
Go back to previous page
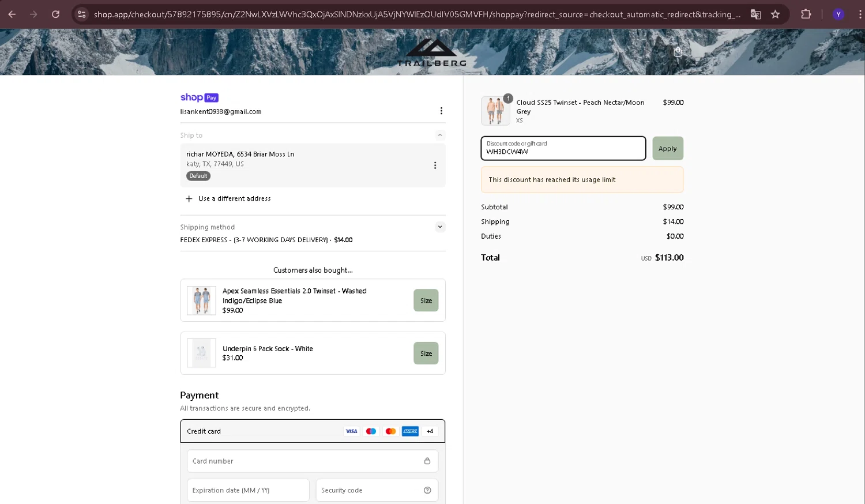12,14
